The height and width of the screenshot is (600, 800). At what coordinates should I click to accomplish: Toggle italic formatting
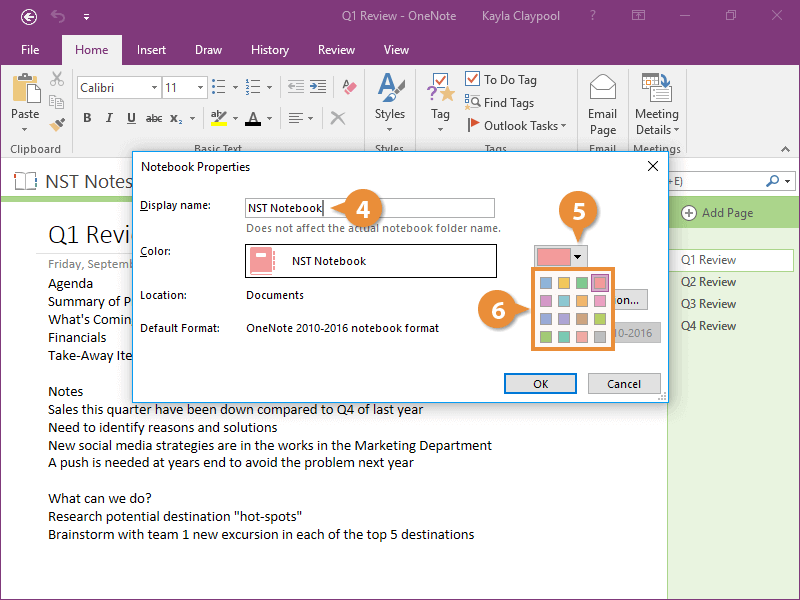pyautogui.click(x=109, y=117)
